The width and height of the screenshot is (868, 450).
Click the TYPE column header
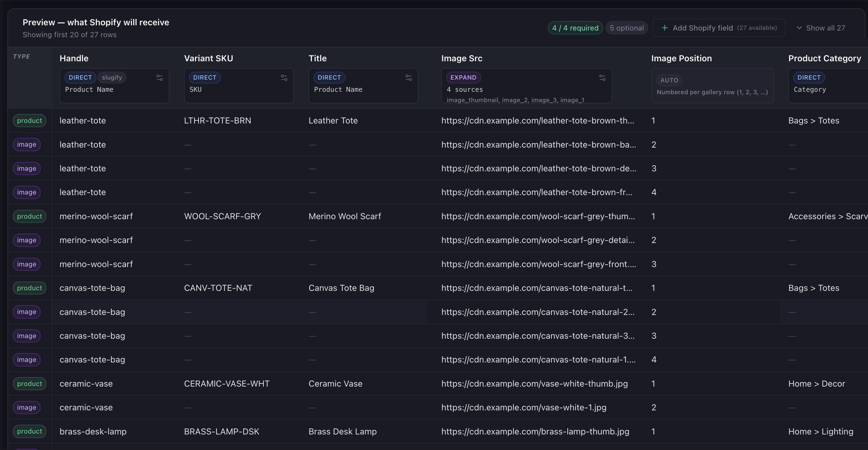click(22, 56)
